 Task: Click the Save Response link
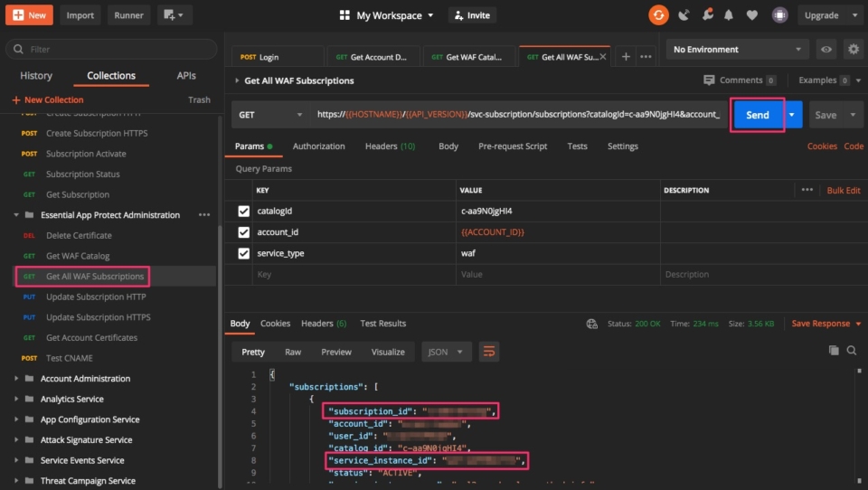820,324
